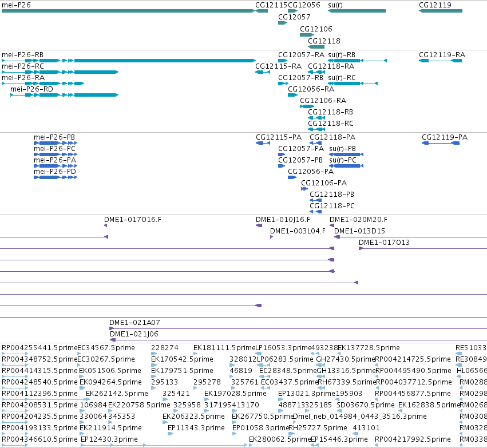Select transcript mei-P26-RA label
487x448 pixels.
[23, 78]
